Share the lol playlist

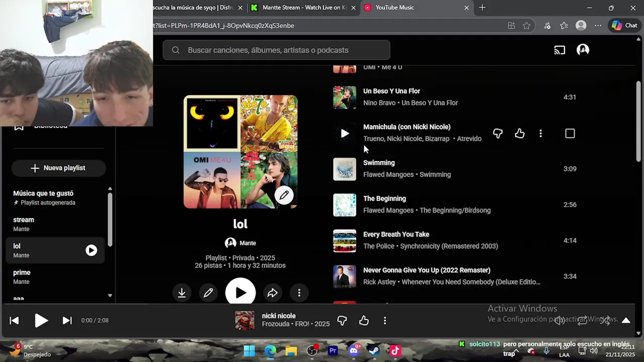(x=272, y=293)
